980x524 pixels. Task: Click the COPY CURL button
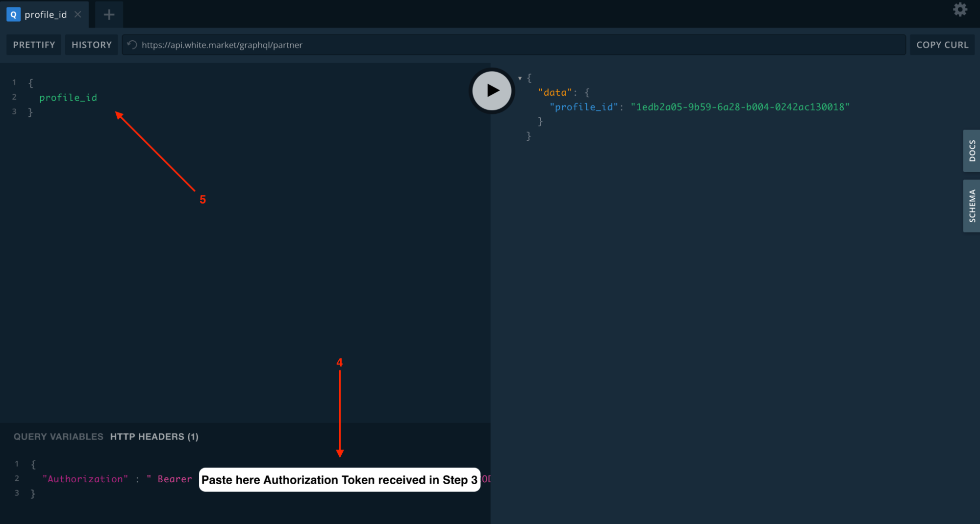[x=942, y=45]
